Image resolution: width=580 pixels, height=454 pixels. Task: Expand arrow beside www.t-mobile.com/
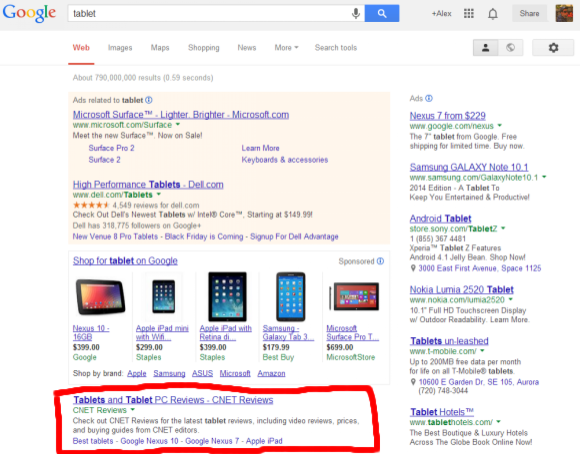(482, 350)
